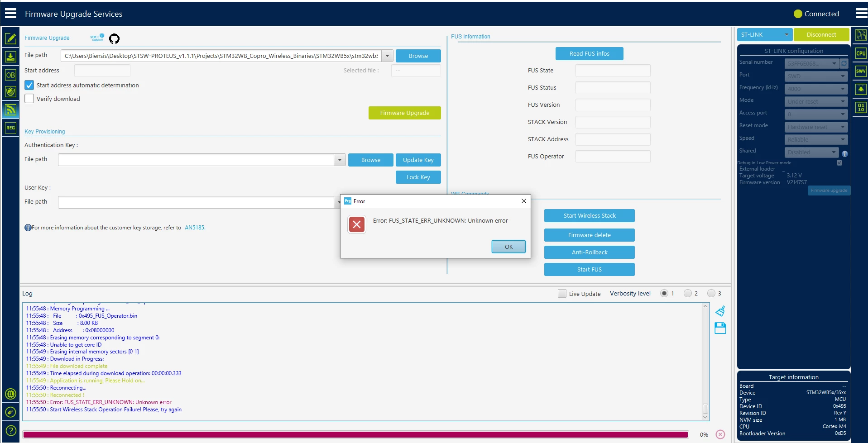Open the Reset mode dropdown
Image resolution: width=868 pixels, height=443 pixels.
pyautogui.click(x=816, y=127)
